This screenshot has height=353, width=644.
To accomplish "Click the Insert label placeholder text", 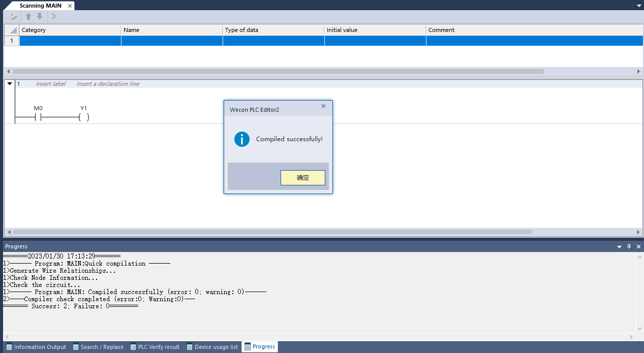I will (50, 84).
